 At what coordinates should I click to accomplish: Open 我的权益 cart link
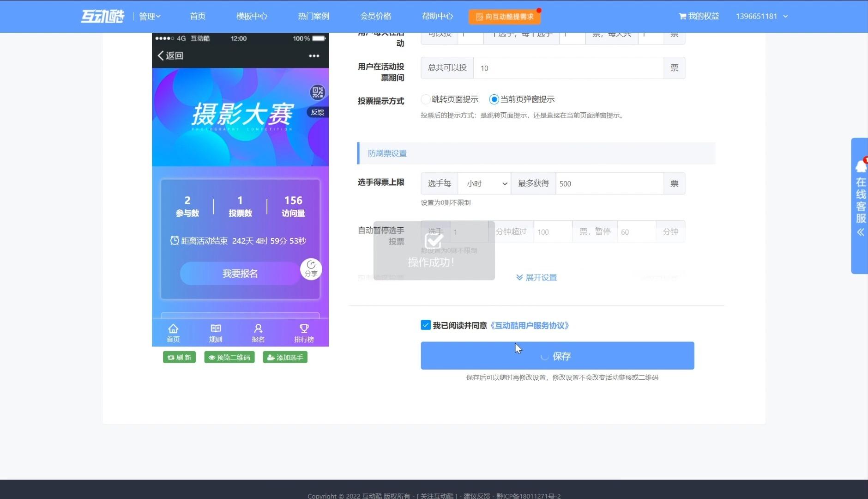tap(699, 16)
